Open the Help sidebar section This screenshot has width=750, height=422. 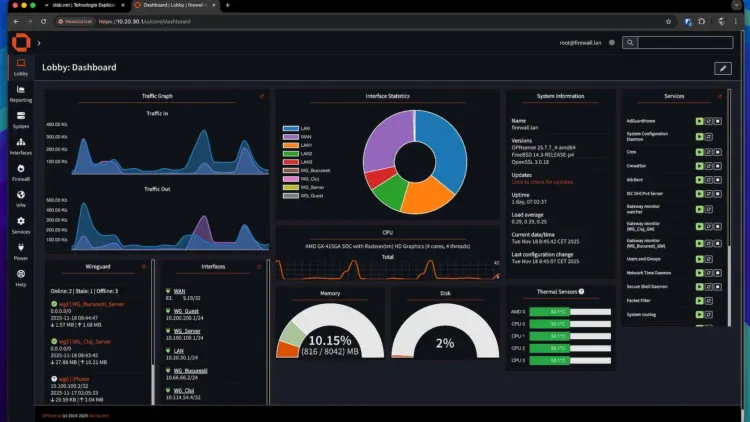(x=21, y=278)
